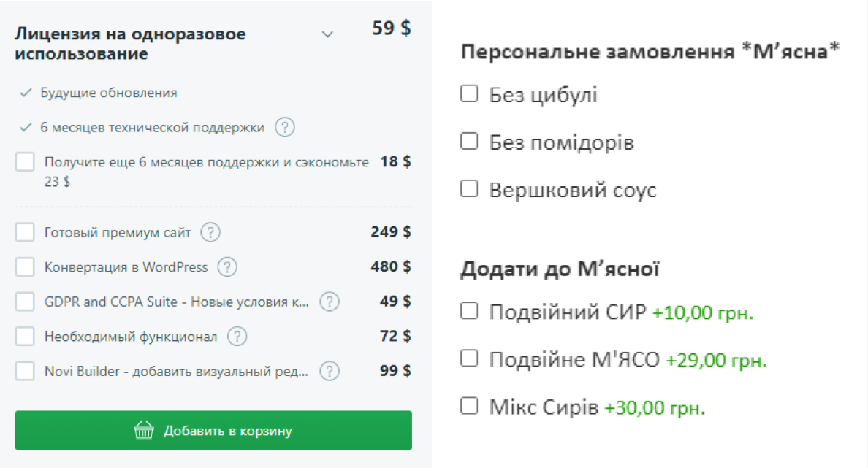Click help icon beside Готовый премиум сайт

click(x=210, y=231)
